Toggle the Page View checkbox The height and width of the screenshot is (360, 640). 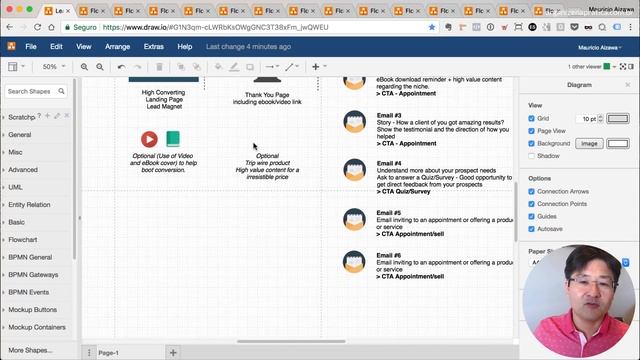click(531, 131)
